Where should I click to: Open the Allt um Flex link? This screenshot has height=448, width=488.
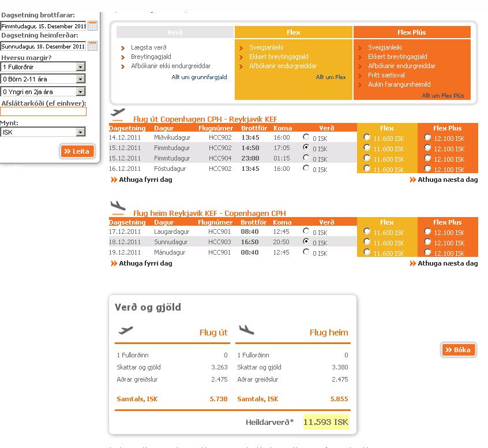[331, 77]
